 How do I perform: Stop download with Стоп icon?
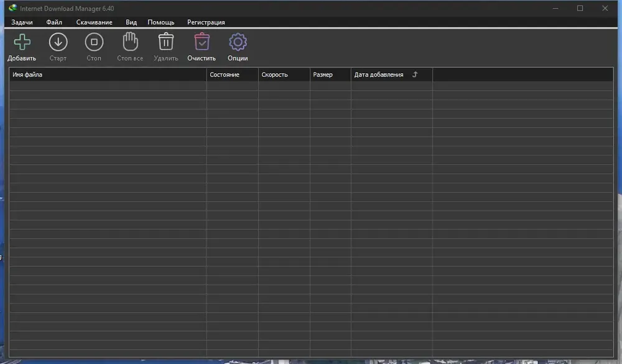coord(94,42)
